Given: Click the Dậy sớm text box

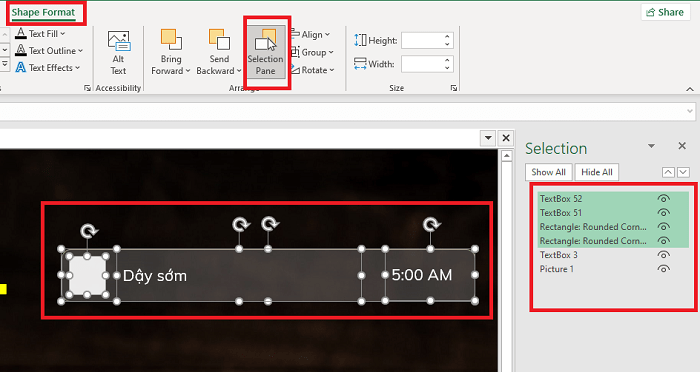Looking at the screenshot, I should tap(239, 276).
